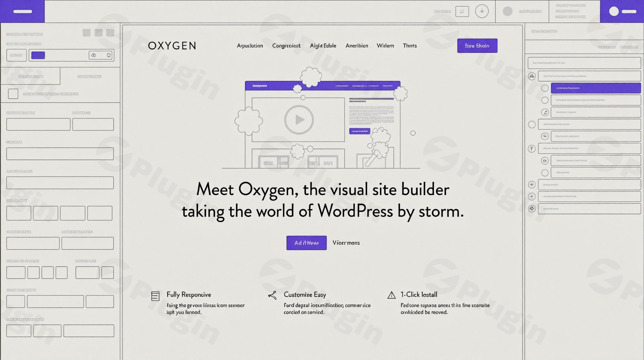Open the Congrcoicet nav item
This screenshot has height=360, width=644.
click(x=286, y=46)
